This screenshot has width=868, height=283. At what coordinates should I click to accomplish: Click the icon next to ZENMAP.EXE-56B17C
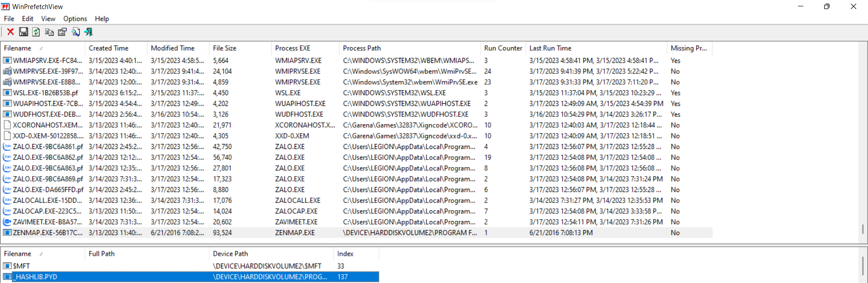click(7, 233)
